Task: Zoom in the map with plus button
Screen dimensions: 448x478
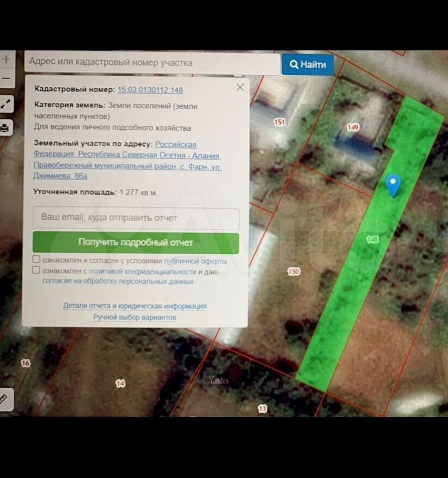Action: tap(6, 59)
